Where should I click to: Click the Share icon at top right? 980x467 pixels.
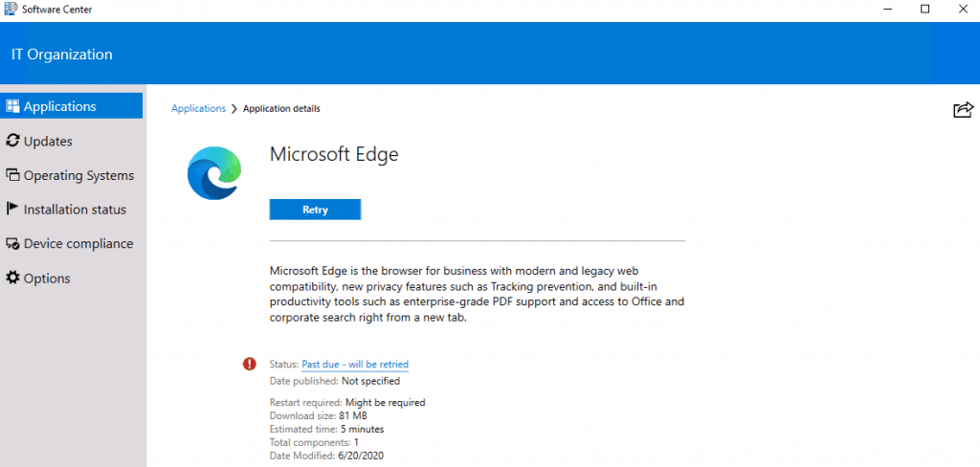963,109
